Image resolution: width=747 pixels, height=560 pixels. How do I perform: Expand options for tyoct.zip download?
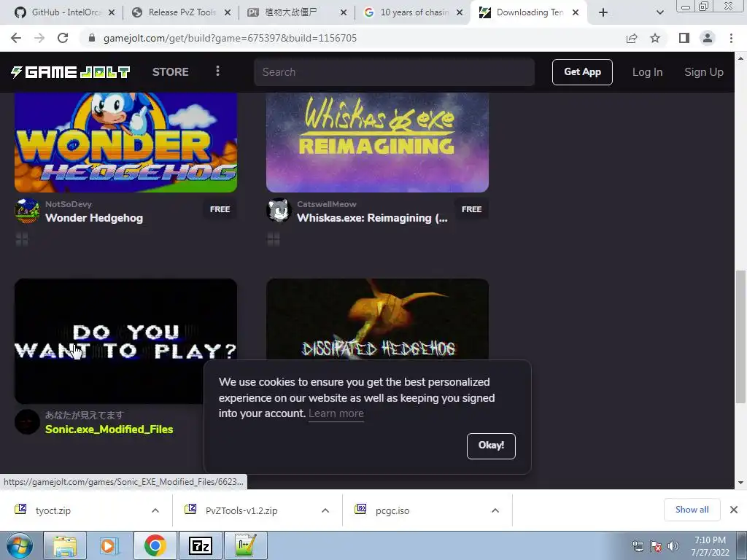155,510
